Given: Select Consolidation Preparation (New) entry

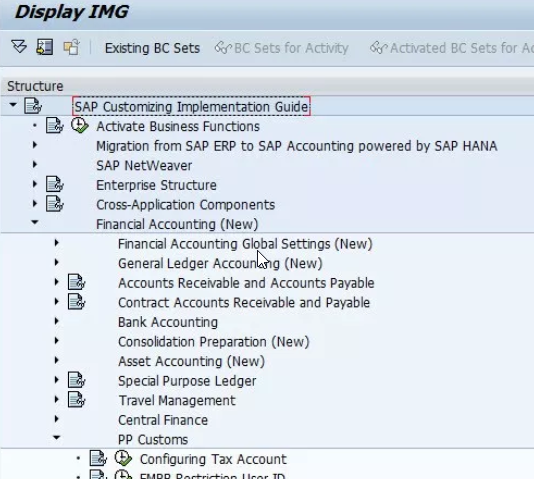Looking at the screenshot, I should pyautogui.click(x=214, y=342).
